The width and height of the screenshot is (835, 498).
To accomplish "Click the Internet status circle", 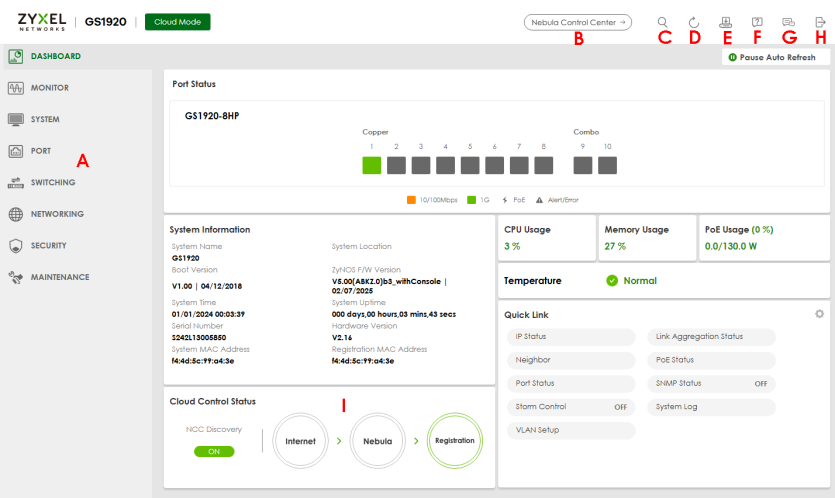I will [x=300, y=441].
